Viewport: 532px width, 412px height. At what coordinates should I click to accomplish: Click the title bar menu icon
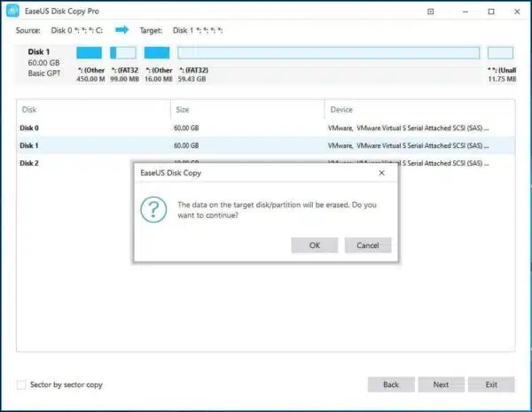tap(431, 12)
